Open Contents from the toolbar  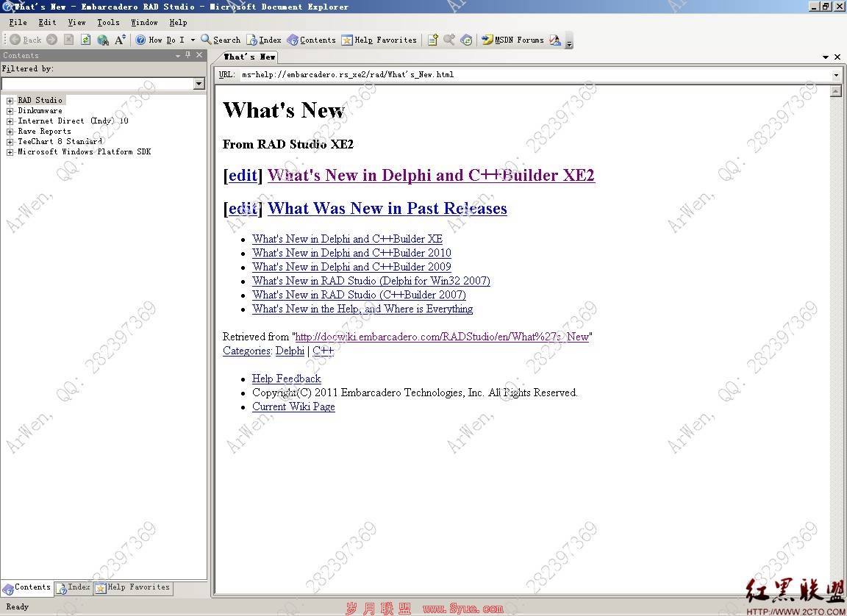(311, 40)
